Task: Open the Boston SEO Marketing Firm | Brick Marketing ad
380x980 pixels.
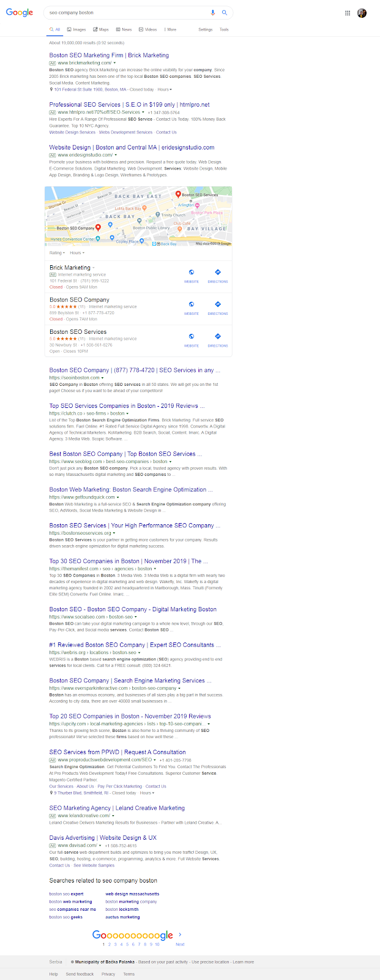Action: pos(109,55)
